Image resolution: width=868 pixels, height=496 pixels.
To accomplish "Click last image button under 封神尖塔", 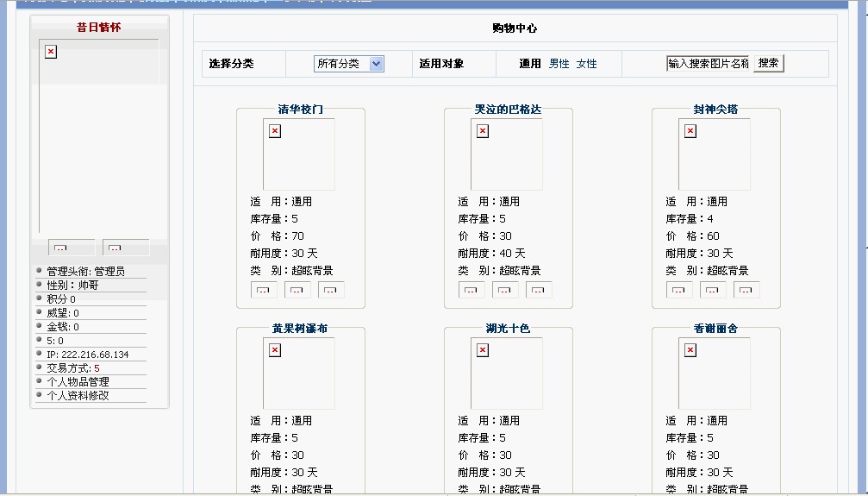I will click(746, 290).
